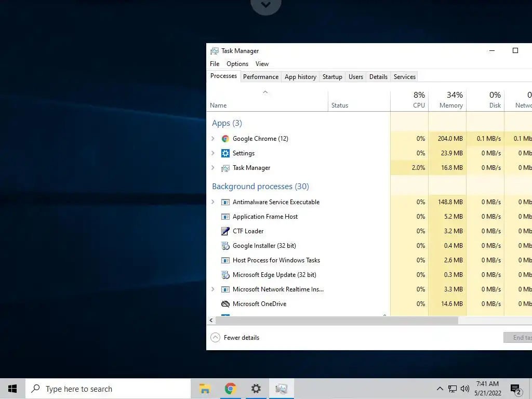This screenshot has width=532, height=399.
Task: Maximize the Task Manager window
Action: (515, 51)
